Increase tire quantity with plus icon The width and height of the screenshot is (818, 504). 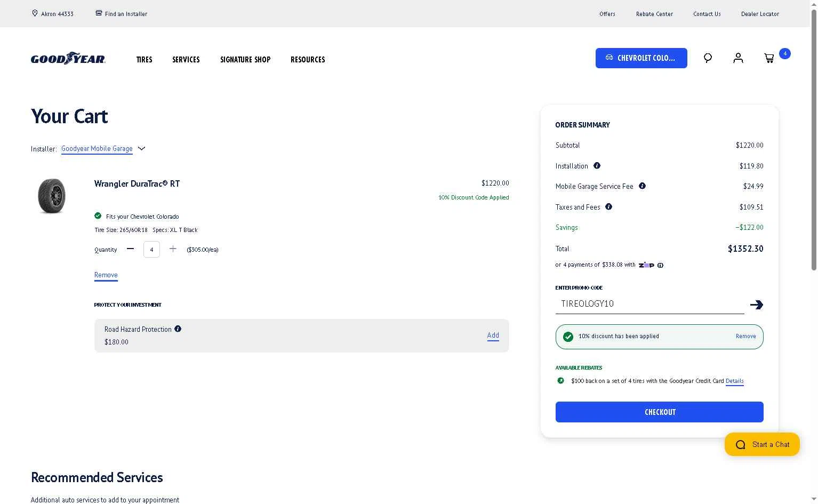click(173, 249)
